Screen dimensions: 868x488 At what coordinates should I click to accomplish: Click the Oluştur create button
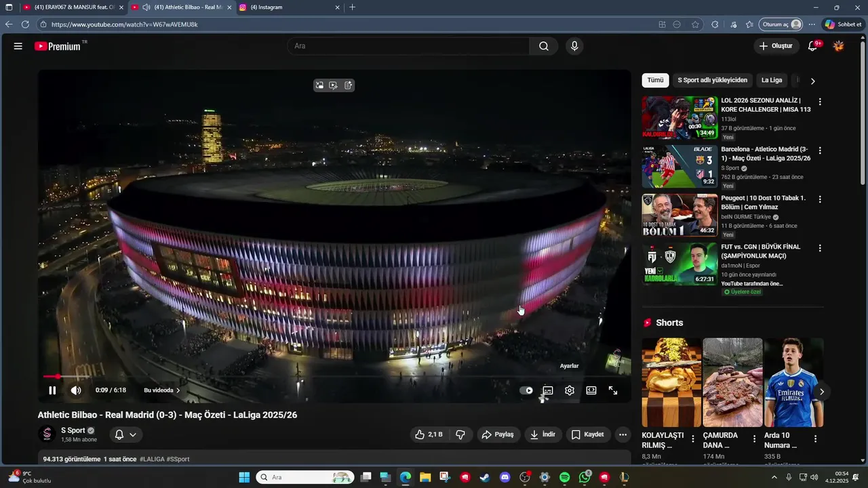(x=776, y=46)
